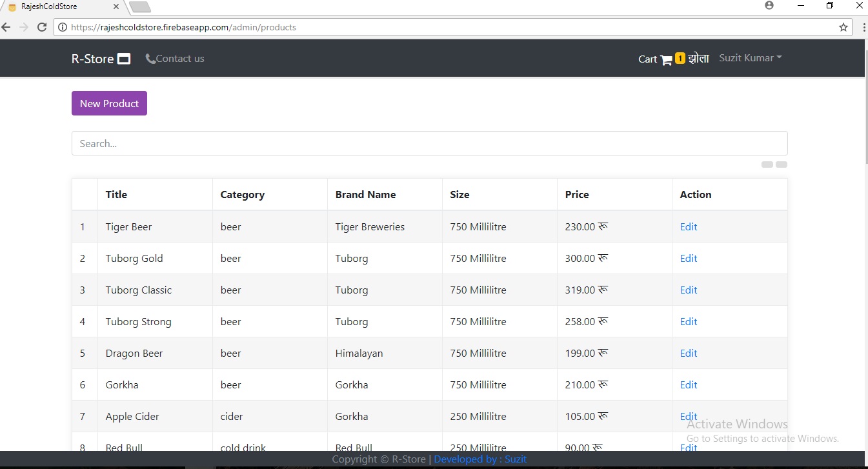868x469 pixels.
Task: Open Chrome profile avatar icon
Action: [769, 6]
